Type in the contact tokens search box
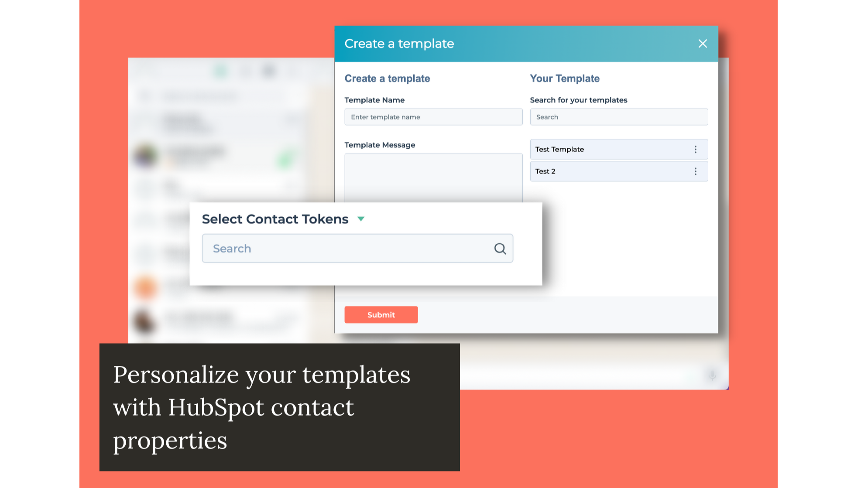 tap(358, 249)
